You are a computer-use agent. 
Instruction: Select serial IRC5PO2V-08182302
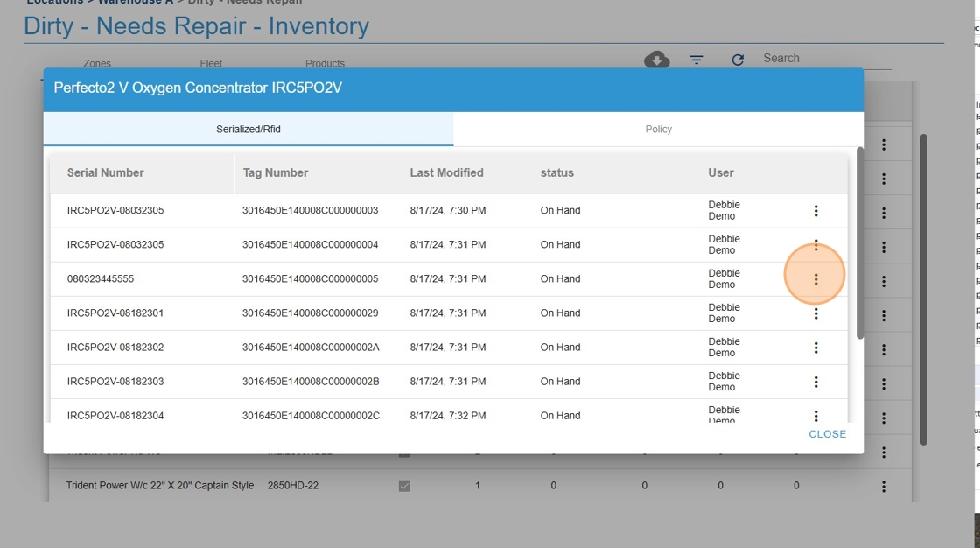(x=115, y=348)
